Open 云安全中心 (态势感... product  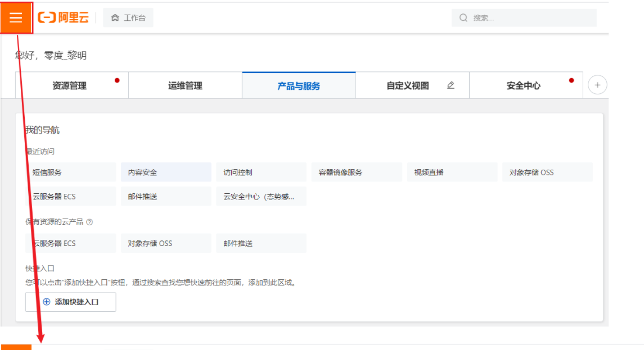coord(261,197)
